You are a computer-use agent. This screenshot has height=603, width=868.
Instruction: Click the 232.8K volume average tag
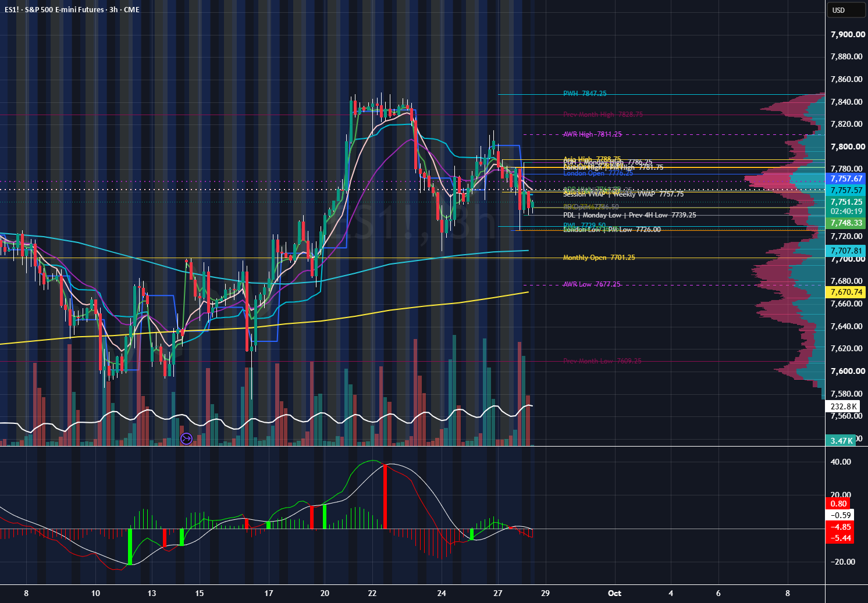tap(844, 406)
